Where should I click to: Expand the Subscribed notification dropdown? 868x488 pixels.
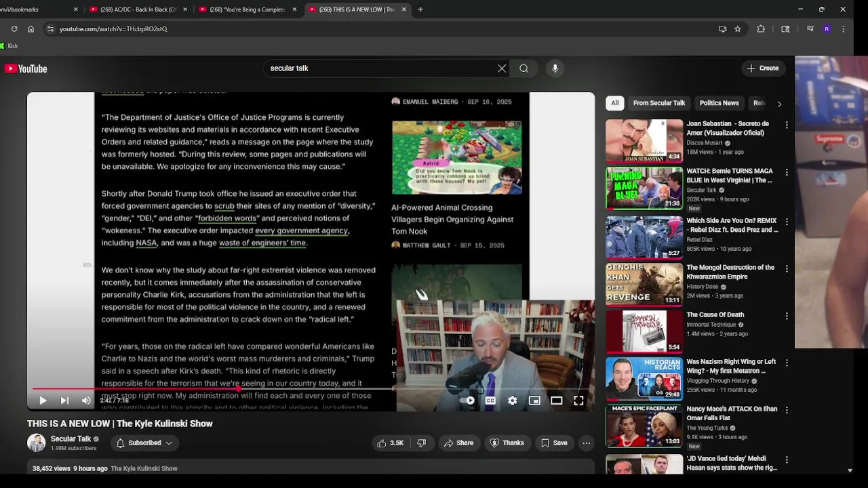click(x=144, y=443)
